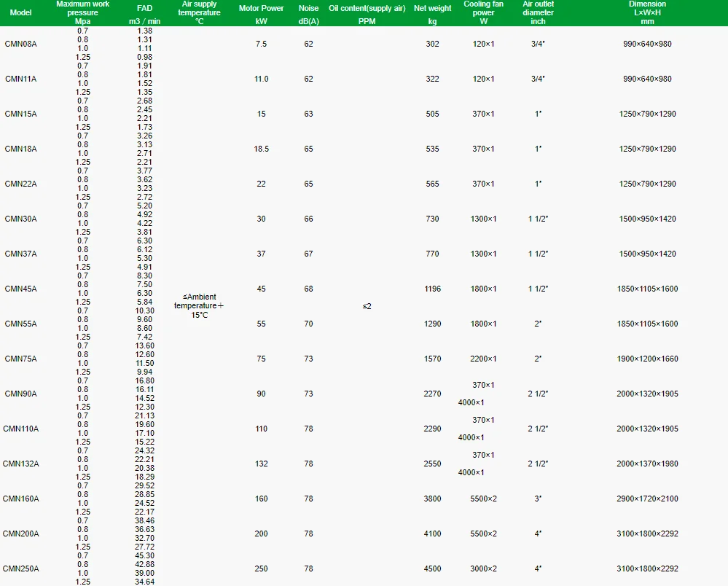728x586 pixels.
Task: Click the CMN45A model name
Action: (20, 289)
